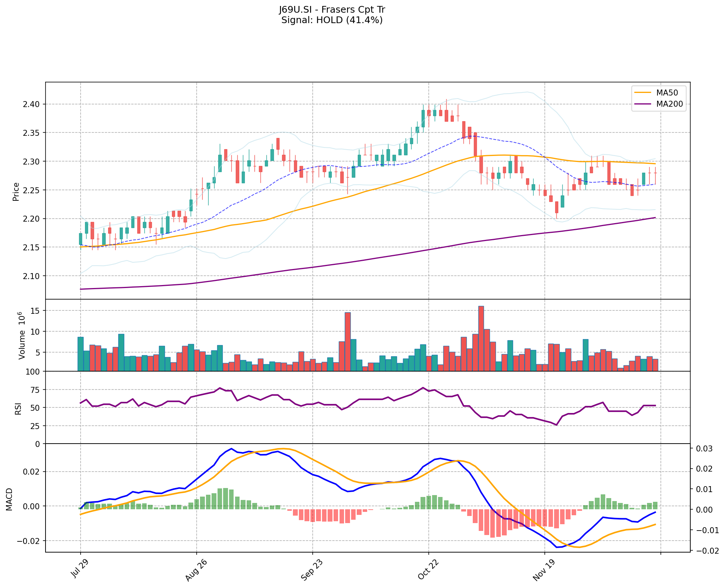Image resolution: width=725 pixels, height=588 pixels.
Task: Click the 2.40 price tick label
Action: coord(31,104)
